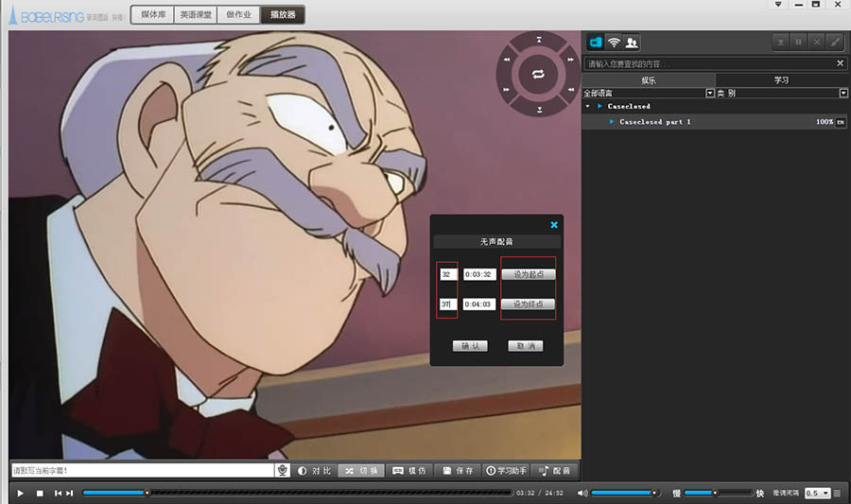The height and width of the screenshot is (504, 851).
Task: Click the start index field showing 32
Action: [x=448, y=274]
